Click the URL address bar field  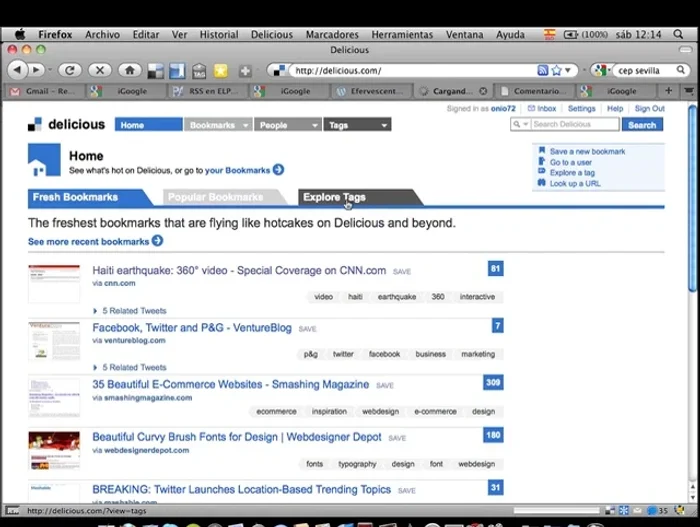click(415, 71)
